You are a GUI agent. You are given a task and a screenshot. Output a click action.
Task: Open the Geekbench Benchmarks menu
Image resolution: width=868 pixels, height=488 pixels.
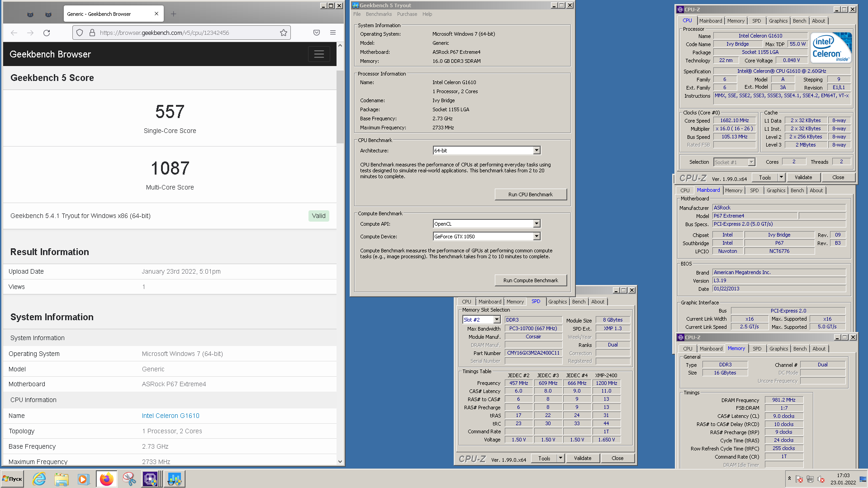click(x=379, y=14)
